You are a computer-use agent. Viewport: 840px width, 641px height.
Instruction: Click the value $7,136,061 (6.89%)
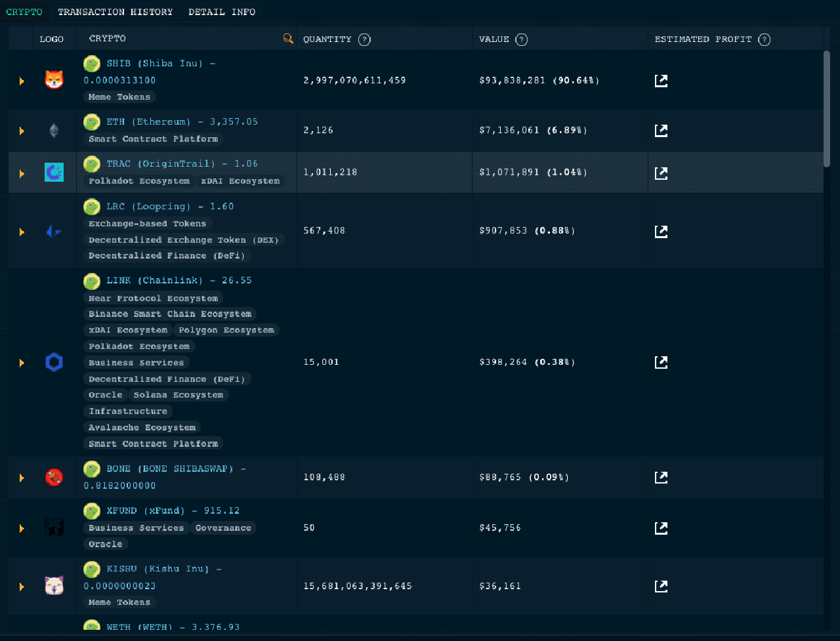click(534, 131)
